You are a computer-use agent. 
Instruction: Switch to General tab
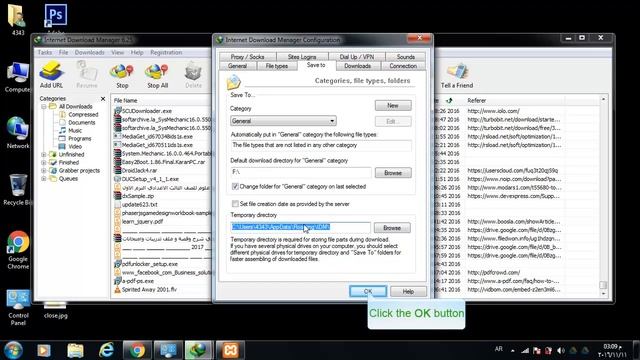[x=238, y=66]
